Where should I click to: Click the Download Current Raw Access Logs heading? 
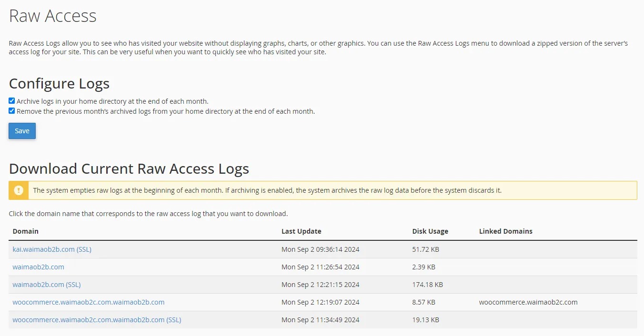(129, 168)
